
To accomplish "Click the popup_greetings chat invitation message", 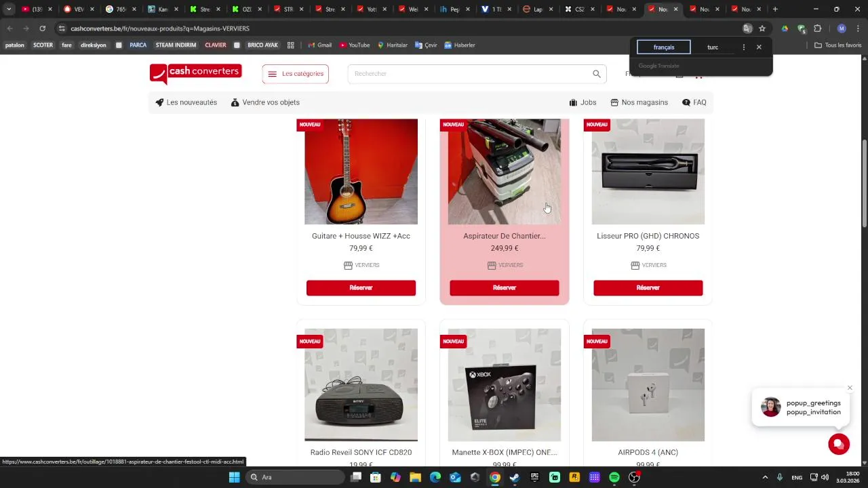I will tap(802, 407).
